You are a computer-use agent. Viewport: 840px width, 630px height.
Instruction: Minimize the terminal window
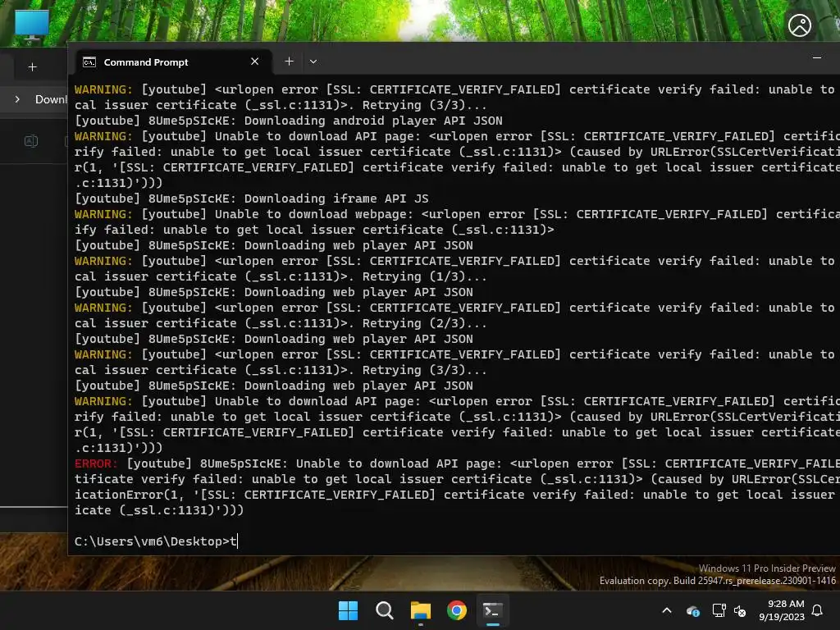pyautogui.click(x=816, y=58)
